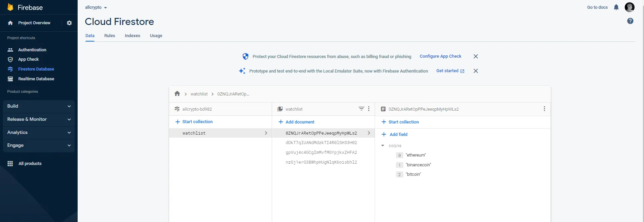Open user account avatar
The height and width of the screenshot is (222, 644).
click(x=629, y=7)
